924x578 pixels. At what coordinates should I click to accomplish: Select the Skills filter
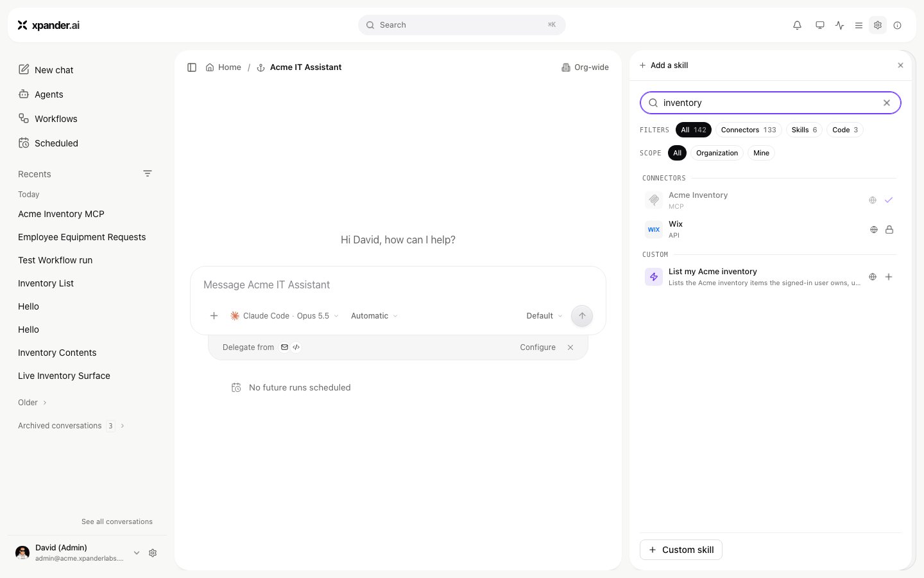coord(804,130)
